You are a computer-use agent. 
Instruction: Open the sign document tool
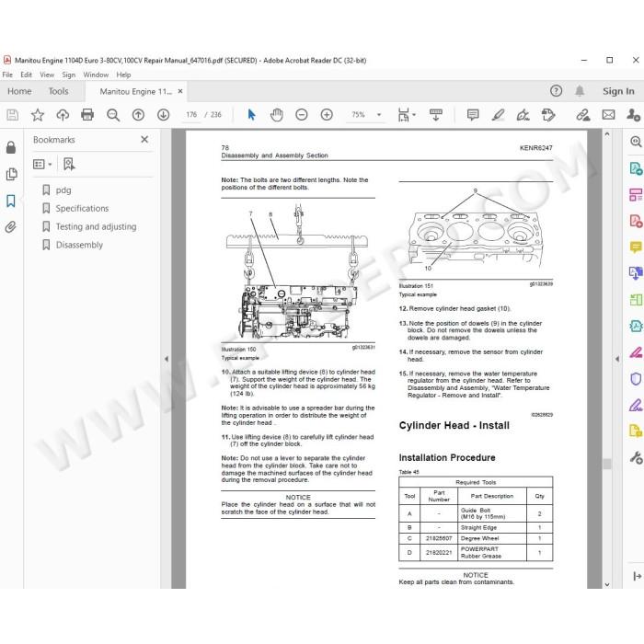[523, 115]
